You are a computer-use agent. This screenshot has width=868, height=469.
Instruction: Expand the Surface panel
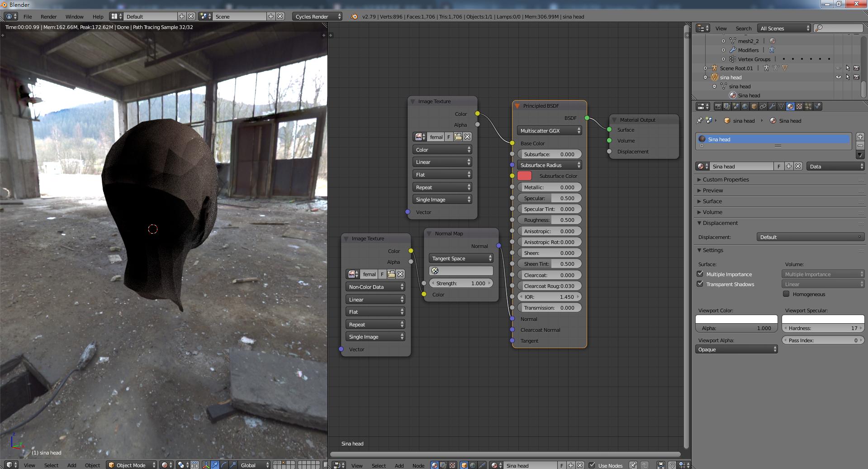tap(712, 201)
